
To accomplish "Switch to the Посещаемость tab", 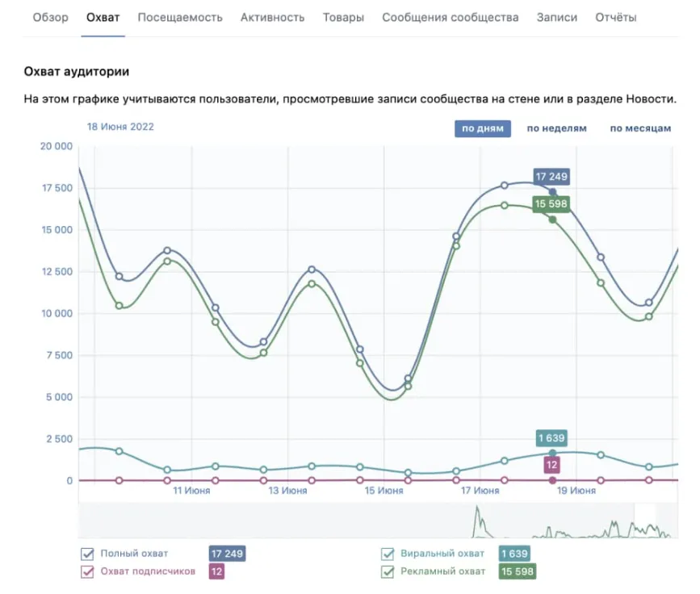I will click(180, 18).
